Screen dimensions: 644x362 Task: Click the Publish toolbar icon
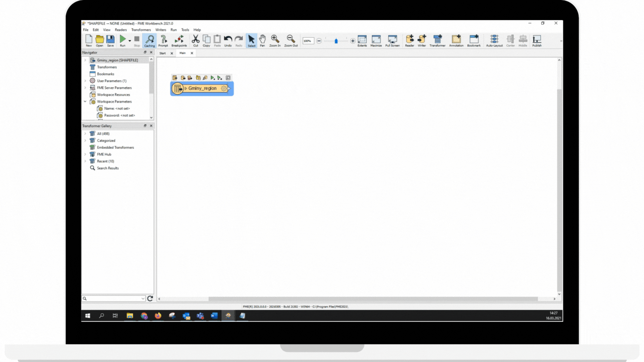point(537,41)
